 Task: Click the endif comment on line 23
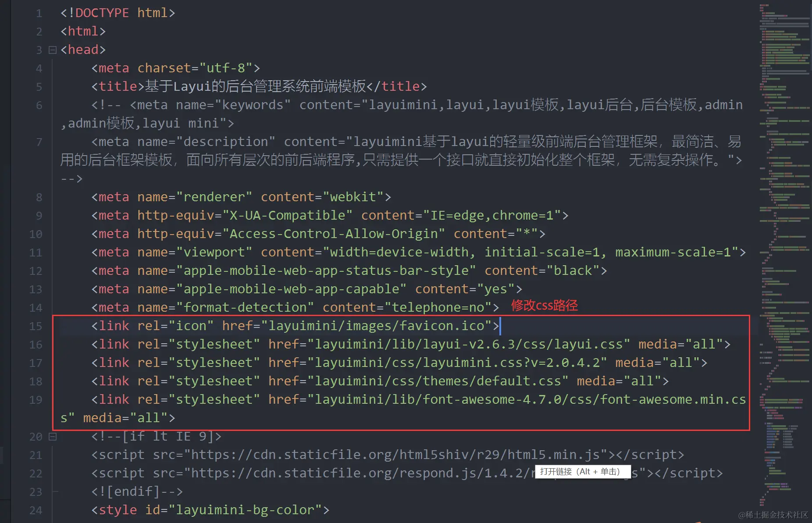click(x=137, y=491)
